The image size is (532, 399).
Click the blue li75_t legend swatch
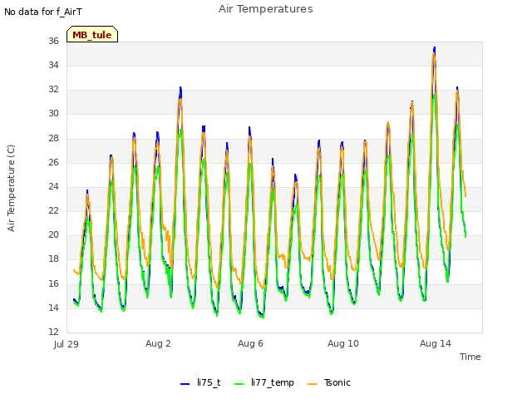[185, 384]
